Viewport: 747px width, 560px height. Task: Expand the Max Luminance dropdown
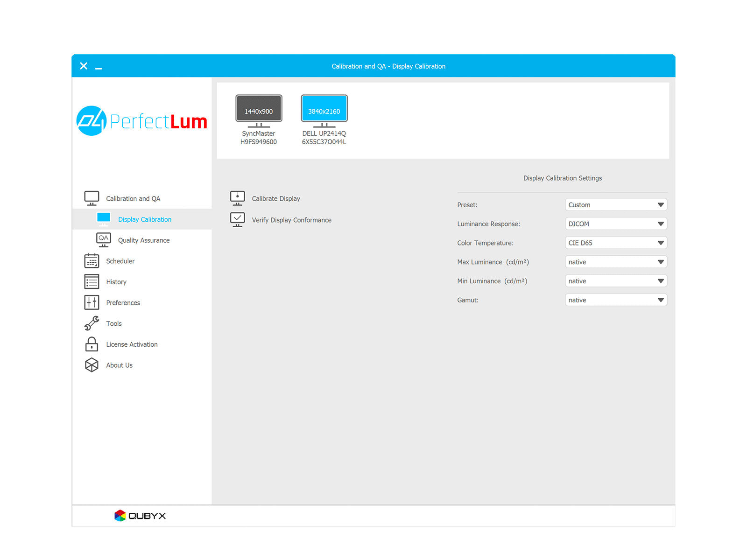615,262
